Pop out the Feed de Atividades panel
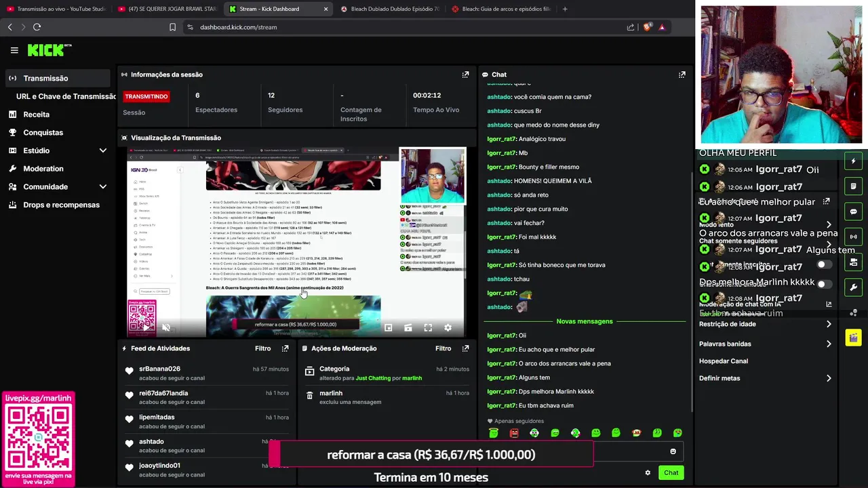Screen dimensions: 868x488 pos(285,348)
